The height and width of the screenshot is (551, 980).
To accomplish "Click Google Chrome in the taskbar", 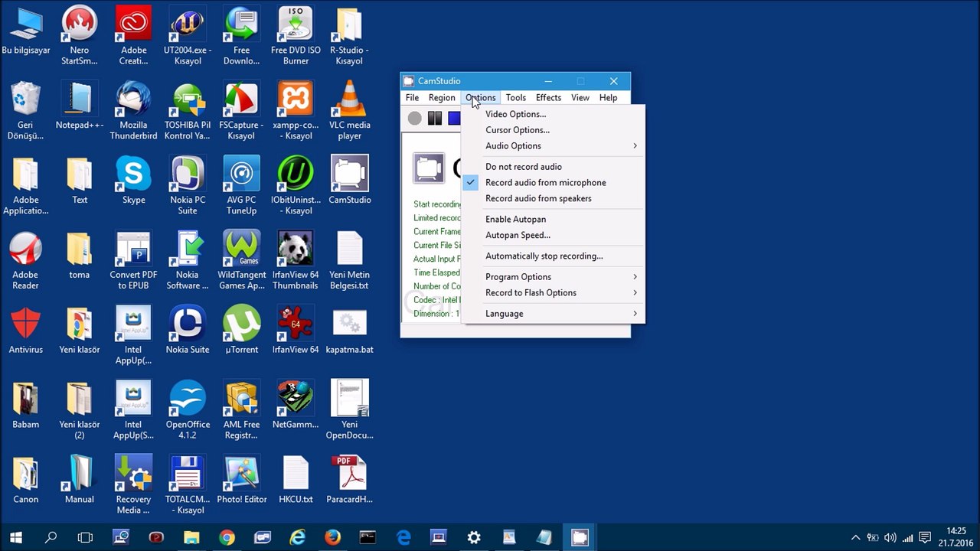I will click(x=227, y=537).
